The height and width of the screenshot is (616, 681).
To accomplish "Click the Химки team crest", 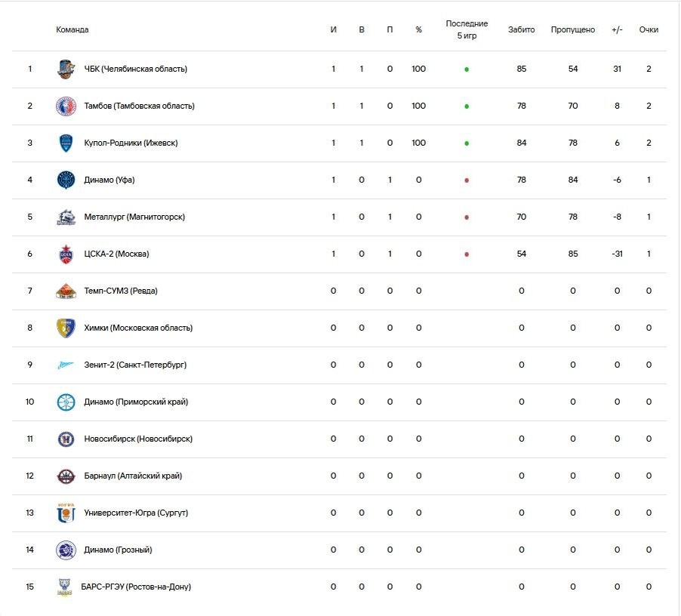I will [66, 328].
